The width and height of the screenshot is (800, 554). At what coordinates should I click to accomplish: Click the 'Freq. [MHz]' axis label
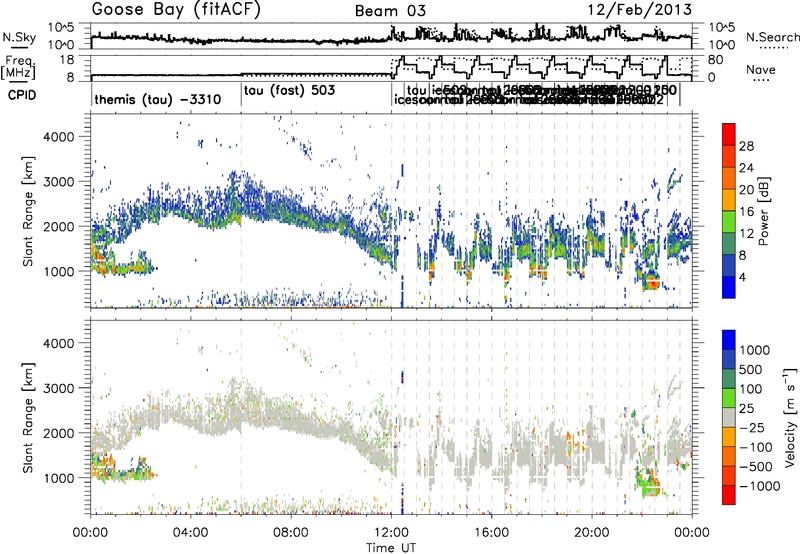pyautogui.click(x=18, y=68)
